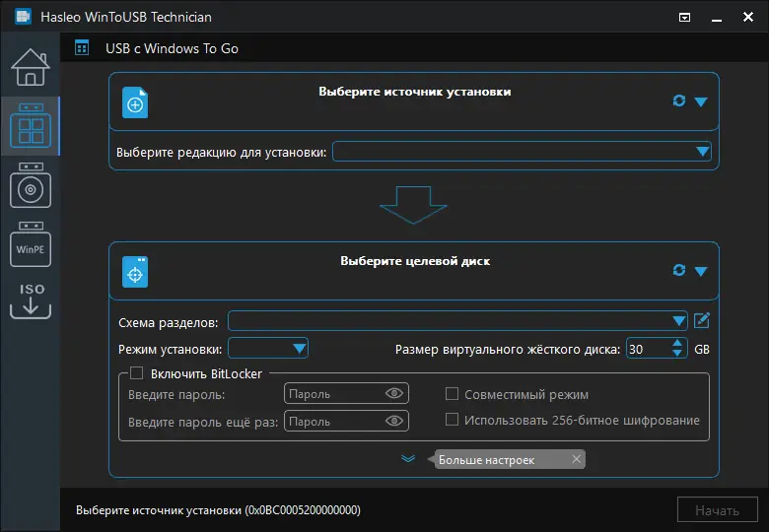Refresh the installation source list
The image size is (769, 532).
coord(678,101)
